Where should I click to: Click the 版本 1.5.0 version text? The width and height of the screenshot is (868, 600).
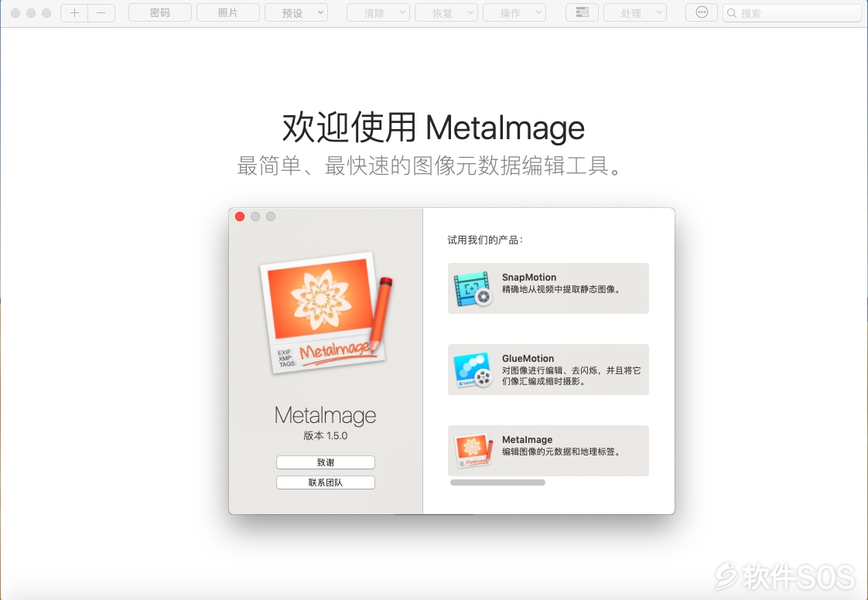pos(326,436)
